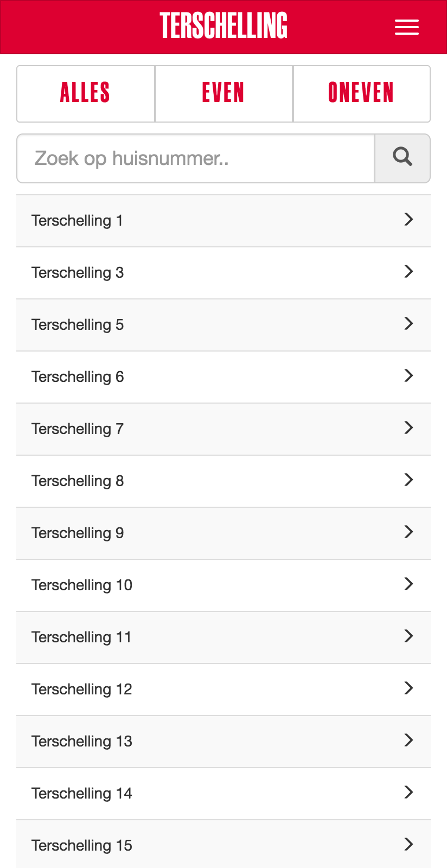
Task: View Terschelling 13 entry
Action: (x=224, y=742)
